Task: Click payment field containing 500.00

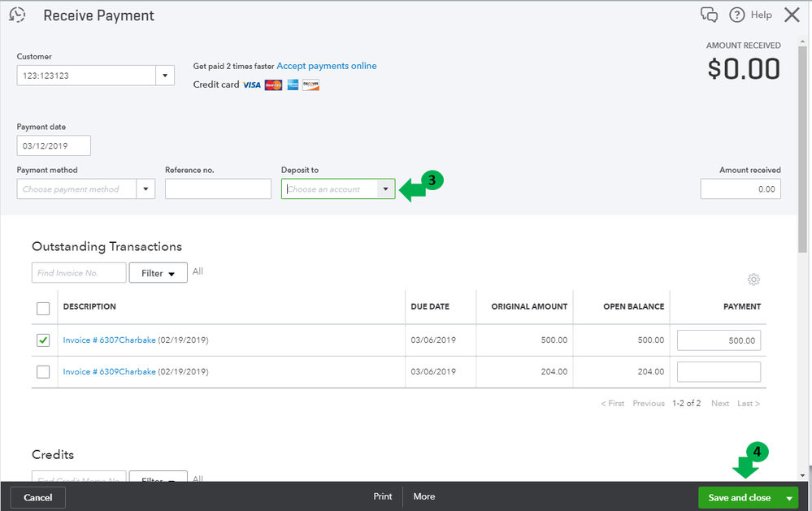Action: [x=719, y=340]
